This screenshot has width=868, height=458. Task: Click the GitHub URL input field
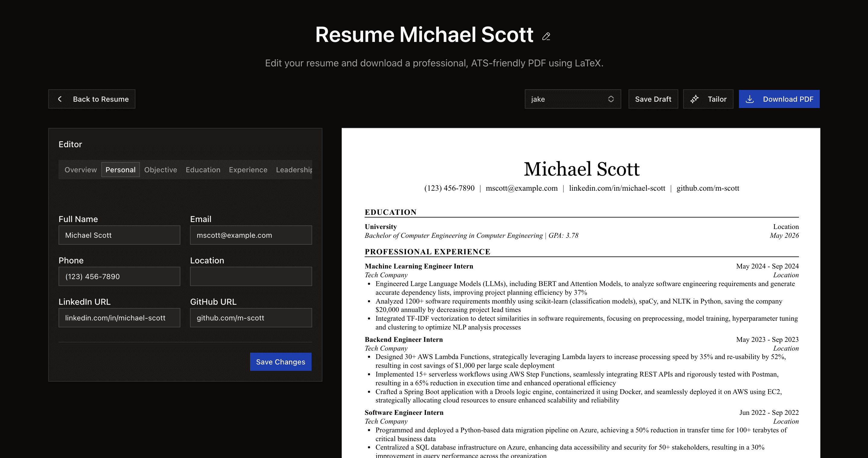point(251,317)
